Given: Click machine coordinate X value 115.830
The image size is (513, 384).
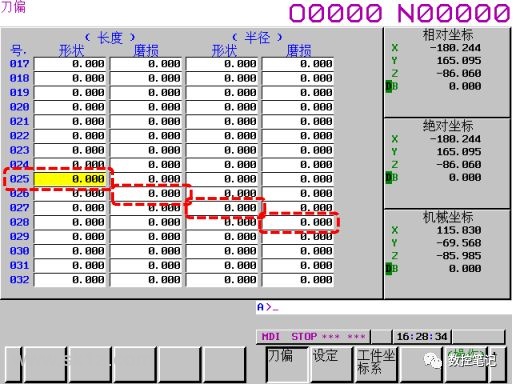Looking at the screenshot, I should coord(459,230).
